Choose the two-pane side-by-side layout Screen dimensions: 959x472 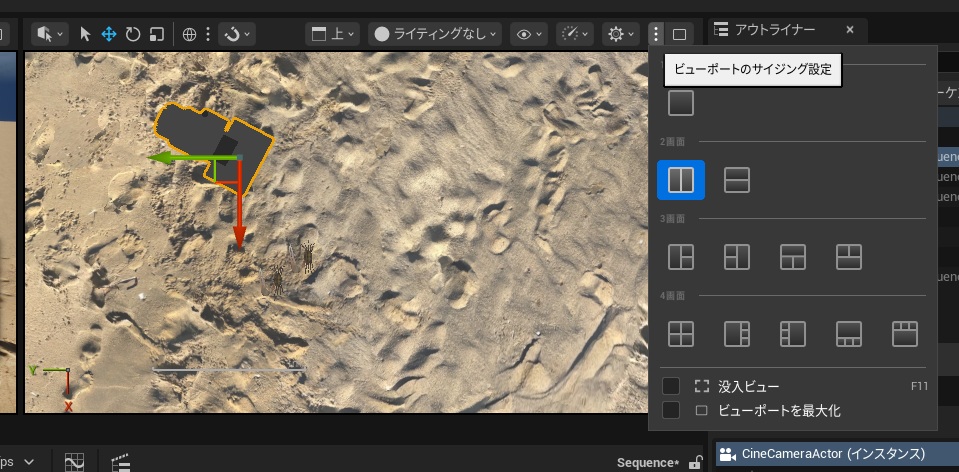click(x=681, y=180)
